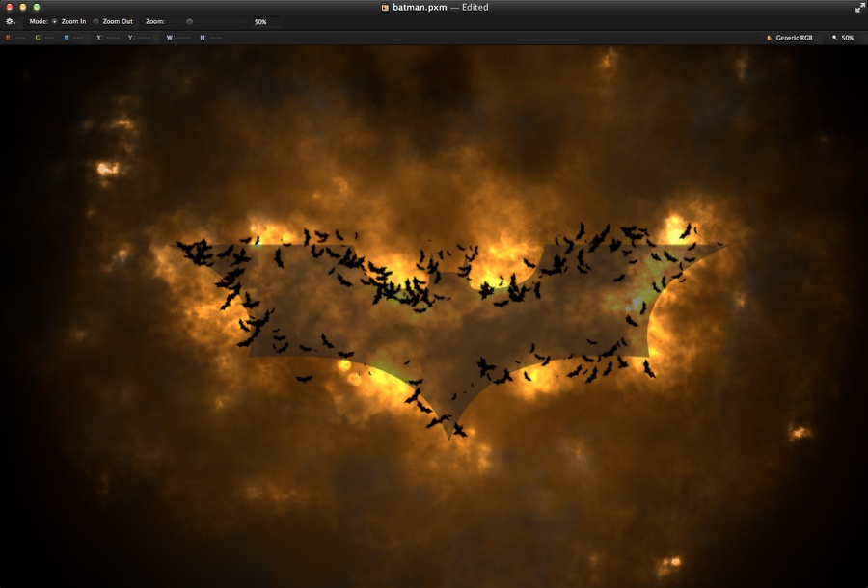Click the Edited status in the title bar

pyautogui.click(x=475, y=7)
